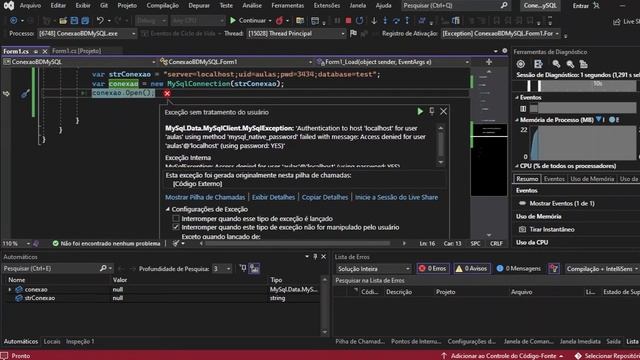Restart the debug session icon
Image resolution: width=640 pixels, height=360 pixels.
tap(360, 20)
